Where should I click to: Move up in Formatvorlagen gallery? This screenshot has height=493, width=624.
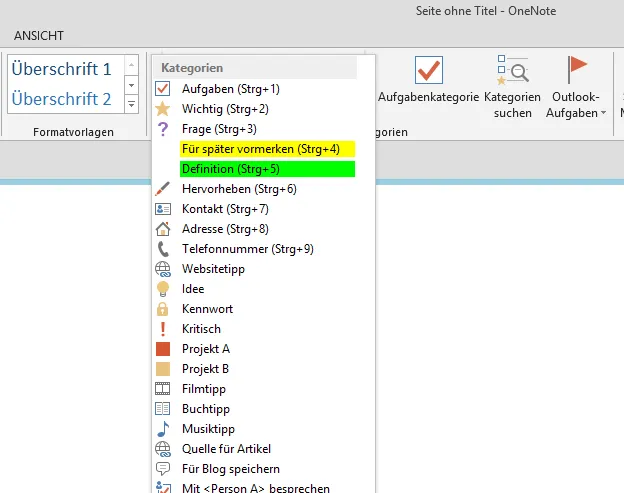(131, 65)
